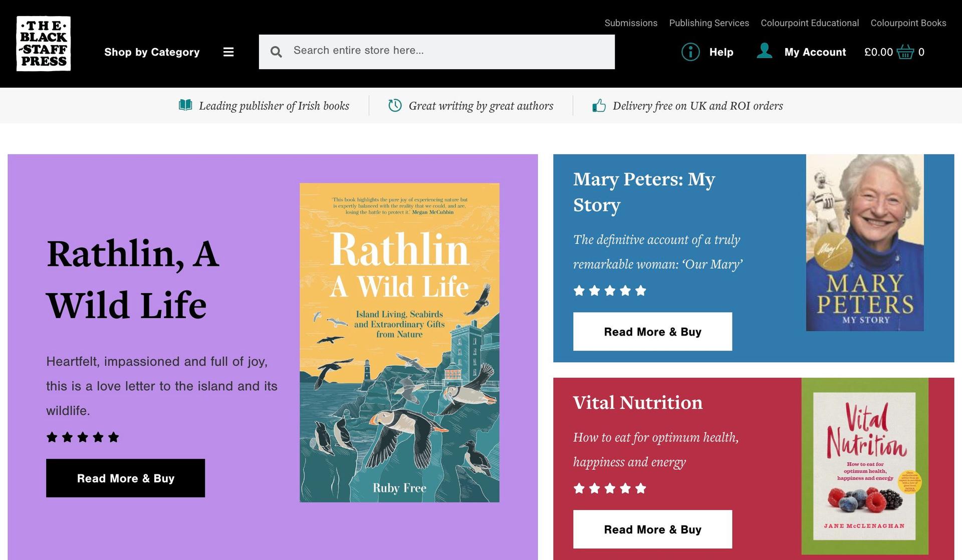962x560 pixels.
Task: Open the Submissions link
Action: 631,23
